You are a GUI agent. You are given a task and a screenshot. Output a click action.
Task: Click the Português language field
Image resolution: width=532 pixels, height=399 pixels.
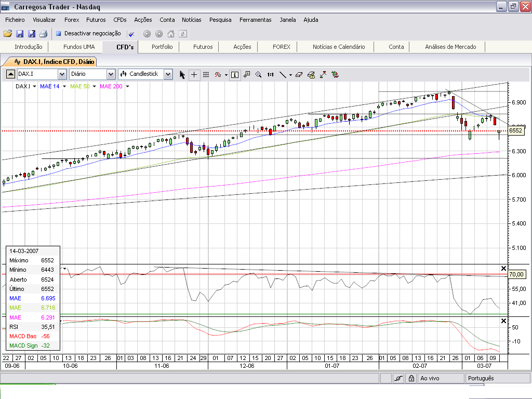point(497,378)
